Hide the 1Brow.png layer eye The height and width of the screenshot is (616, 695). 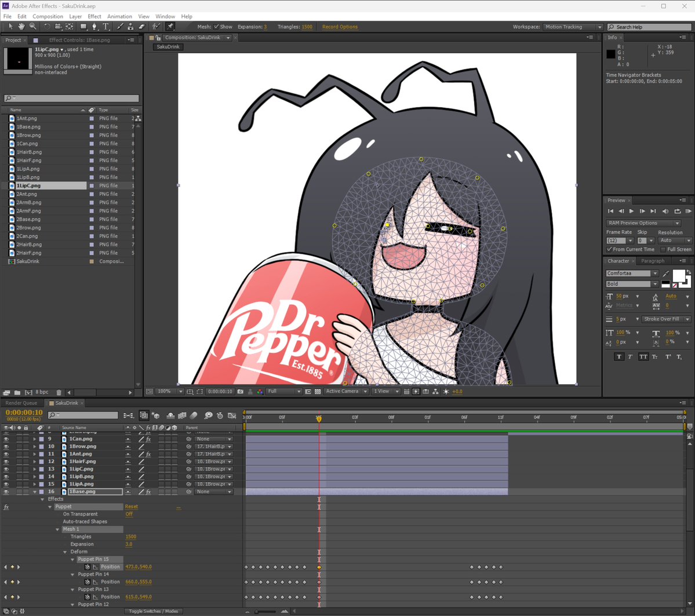(6, 447)
